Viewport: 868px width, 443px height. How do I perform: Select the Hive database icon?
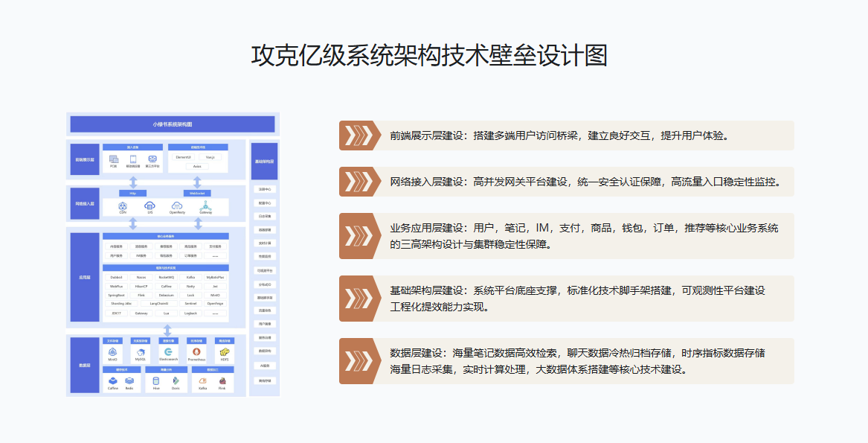(156, 380)
